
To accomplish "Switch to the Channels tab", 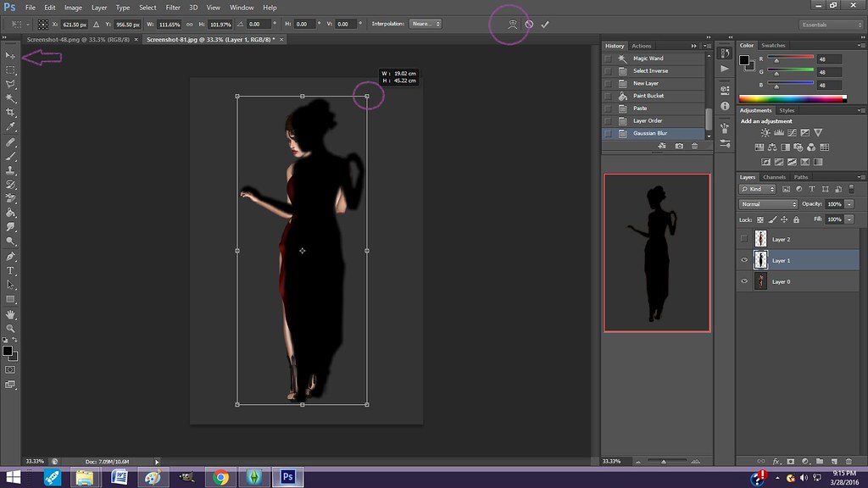I will [x=774, y=177].
